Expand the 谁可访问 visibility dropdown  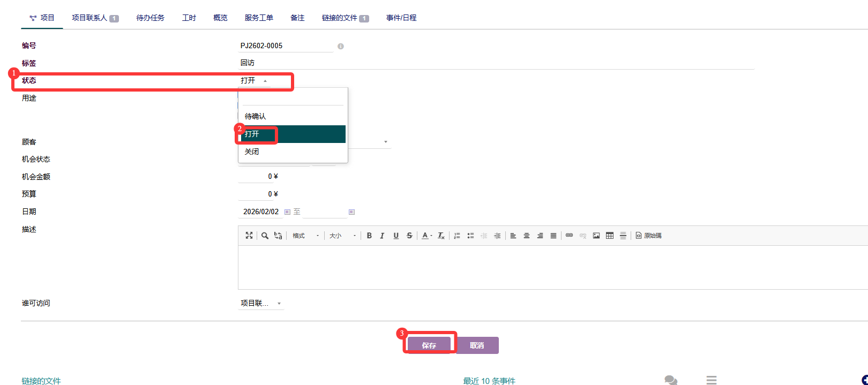tap(261, 304)
